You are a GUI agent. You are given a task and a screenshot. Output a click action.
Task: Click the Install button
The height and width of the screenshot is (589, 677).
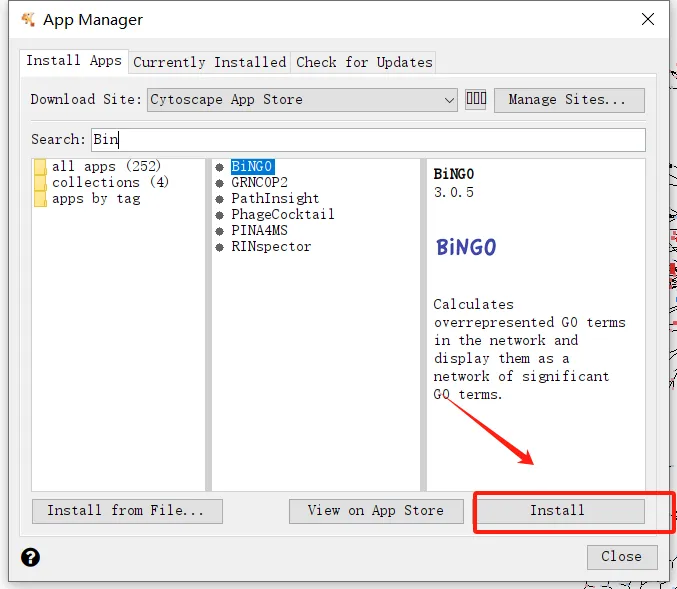[x=560, y=511]
